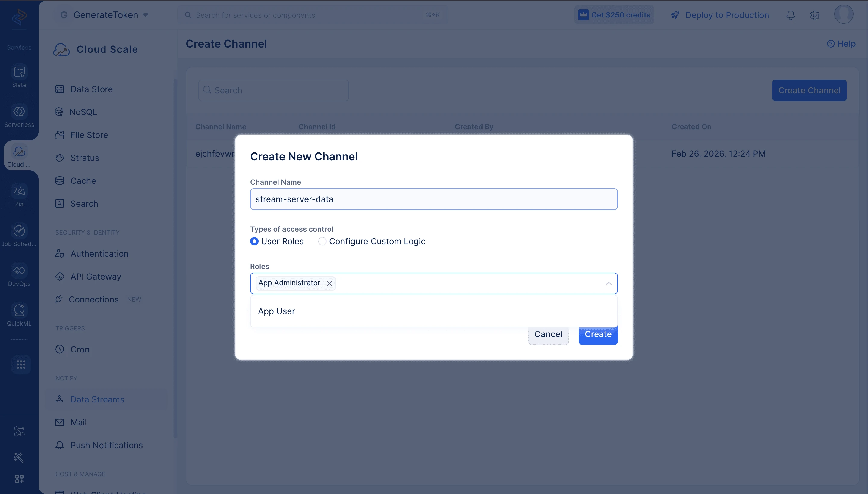
Task: Click the Cloud Scale heading logo
Action: click(x=61, y=49)
